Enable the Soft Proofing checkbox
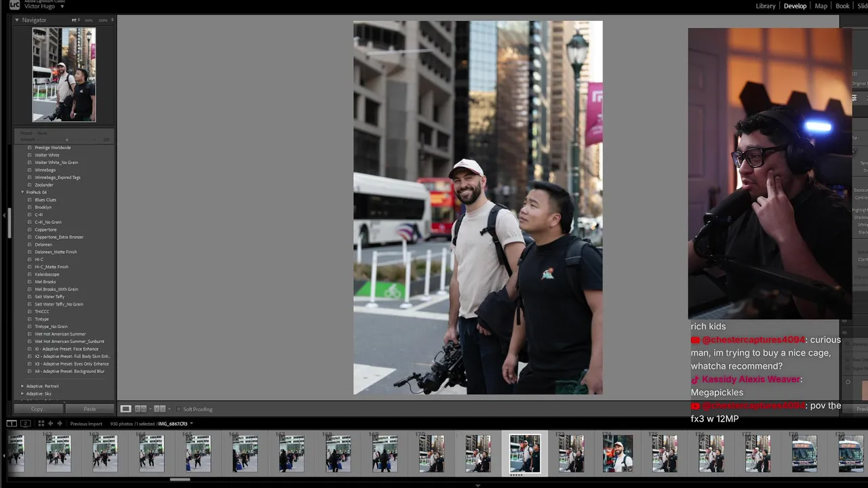 pyautogui.click(x=178, y=409)
